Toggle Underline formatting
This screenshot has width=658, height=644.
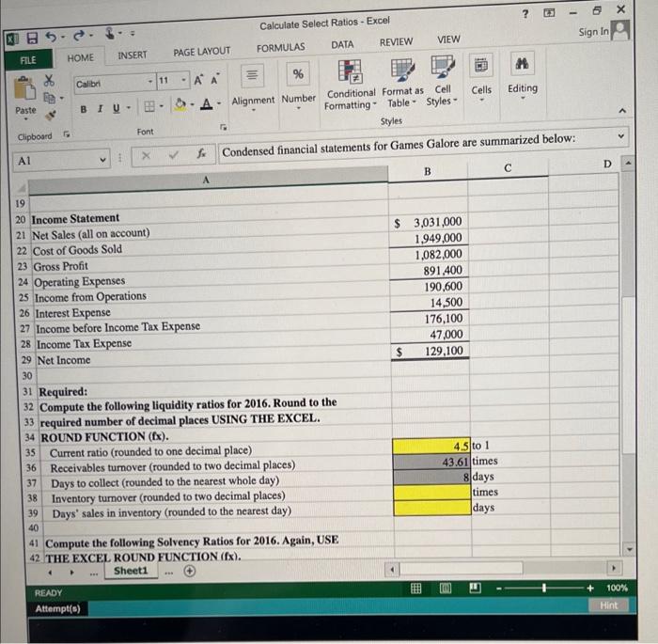tap(117, 108)
